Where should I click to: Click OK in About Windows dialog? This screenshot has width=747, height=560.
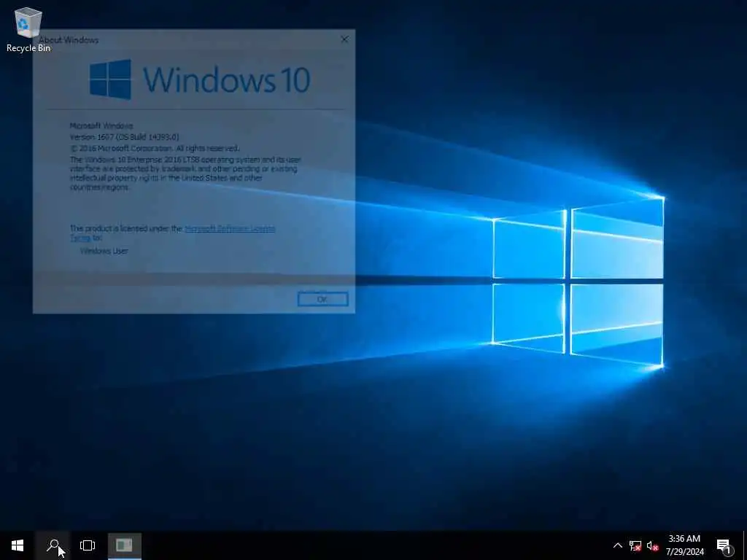[322, 299]
